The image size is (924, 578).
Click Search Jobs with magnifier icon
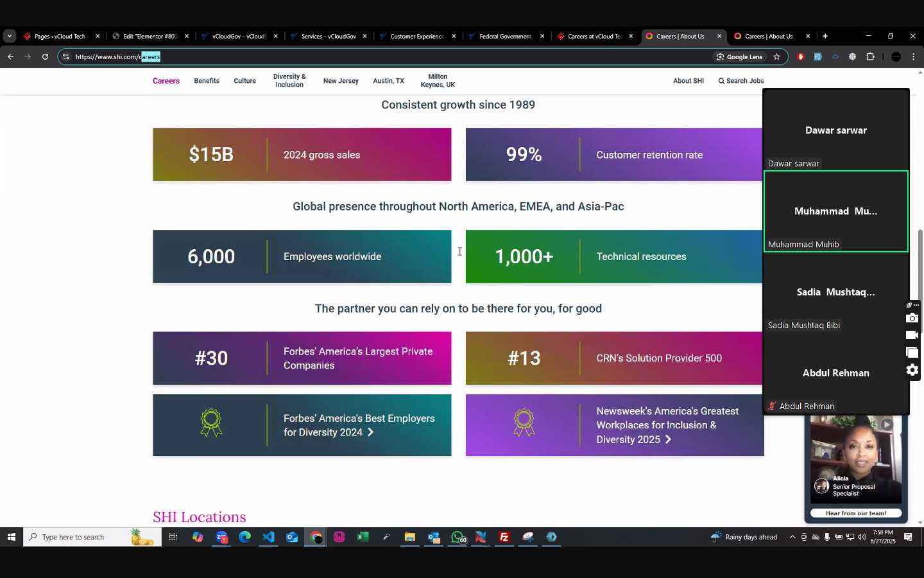click(x=741, y=81)
